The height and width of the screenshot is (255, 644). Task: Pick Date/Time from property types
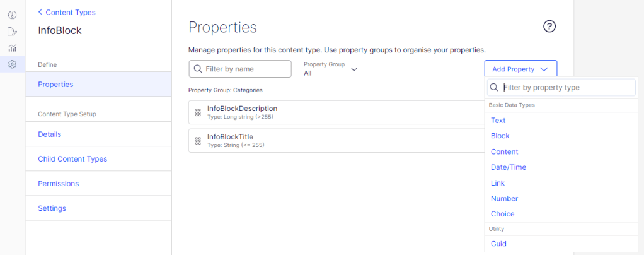[508, 167]
